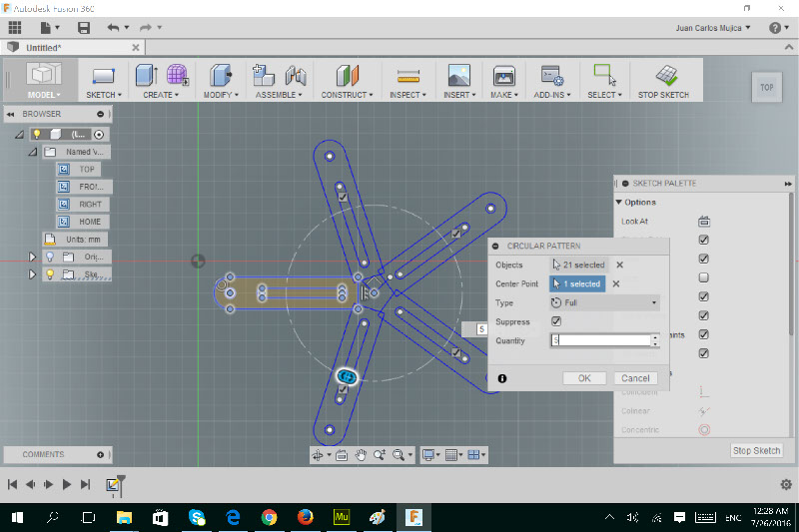Screen dimensions: 799x532
Task: Activate root component radio button
Action: point(99,135)
